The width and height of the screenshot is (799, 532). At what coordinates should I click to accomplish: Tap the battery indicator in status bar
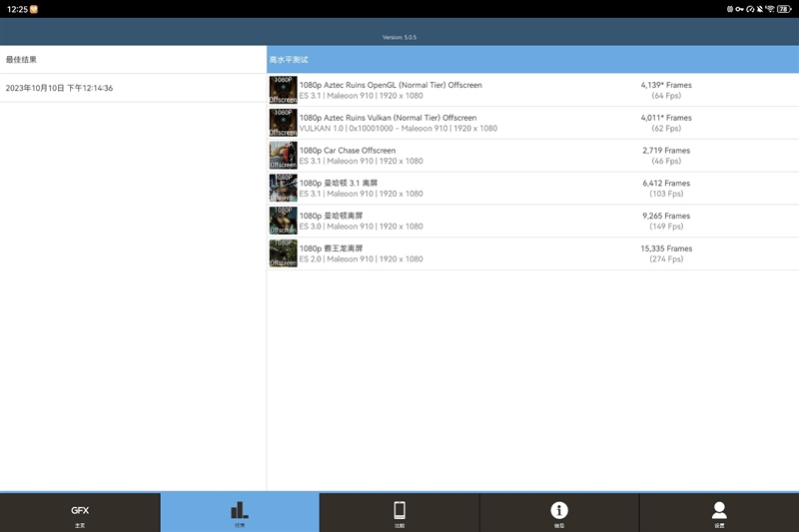[x=784, y=9]
